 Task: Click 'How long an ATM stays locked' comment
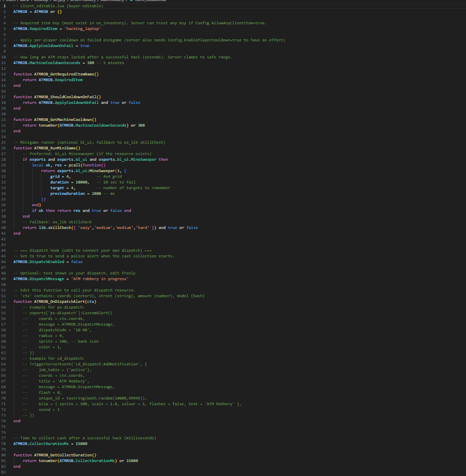[123, 57]
